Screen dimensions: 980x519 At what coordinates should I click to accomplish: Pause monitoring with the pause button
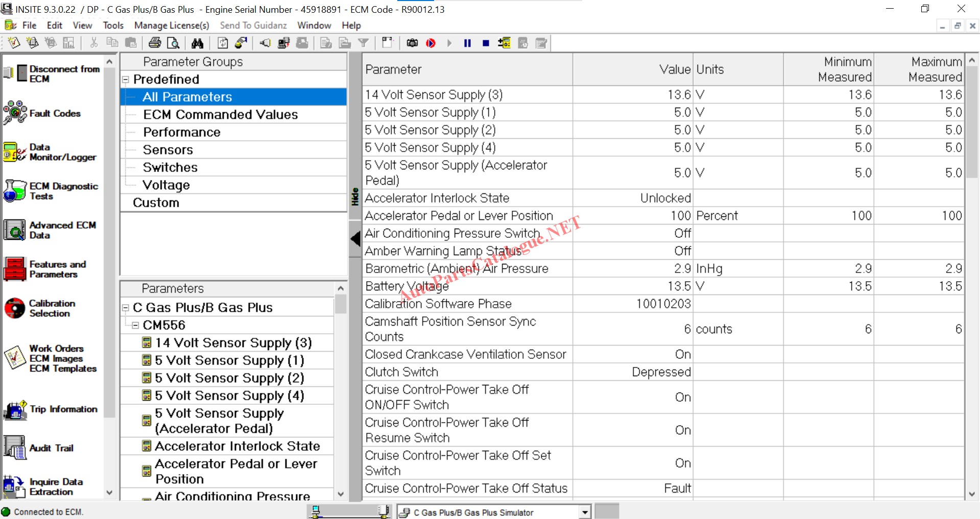[x=467, y=43]
